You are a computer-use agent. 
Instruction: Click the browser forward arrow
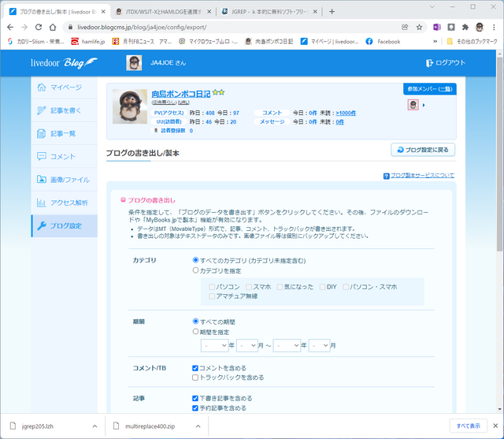click(x=24, y=28)
